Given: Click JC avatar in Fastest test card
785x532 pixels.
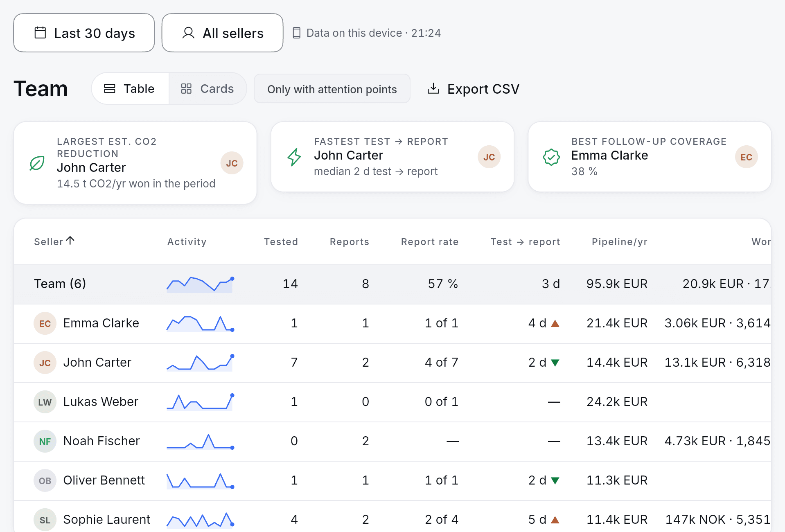Looking at the screenshot, I should pos(489,157).
